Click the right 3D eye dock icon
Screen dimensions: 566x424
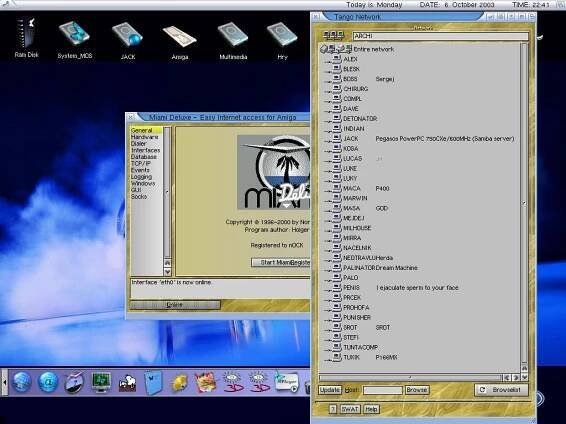point(259,383)
